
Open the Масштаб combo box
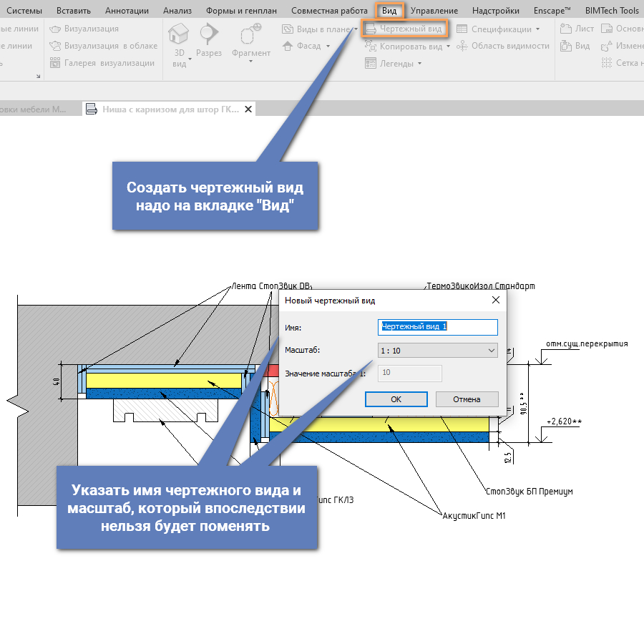click(x=437, y=351)
